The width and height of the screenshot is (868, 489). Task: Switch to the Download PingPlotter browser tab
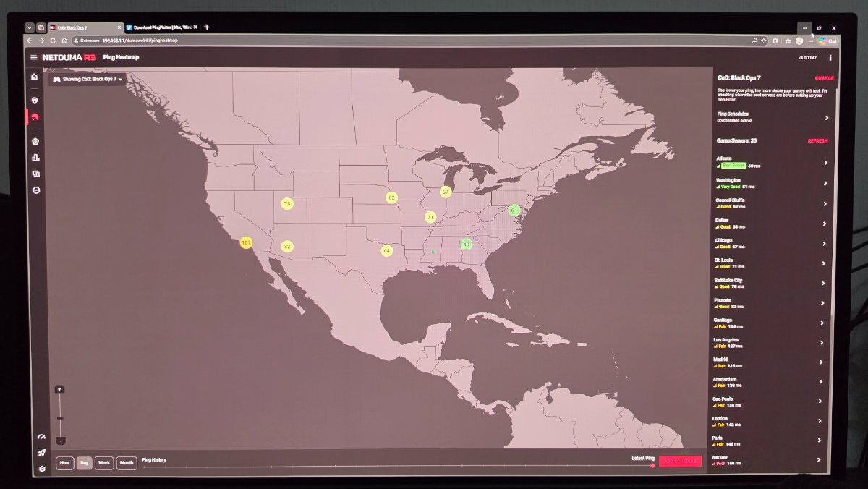(161, 27)
